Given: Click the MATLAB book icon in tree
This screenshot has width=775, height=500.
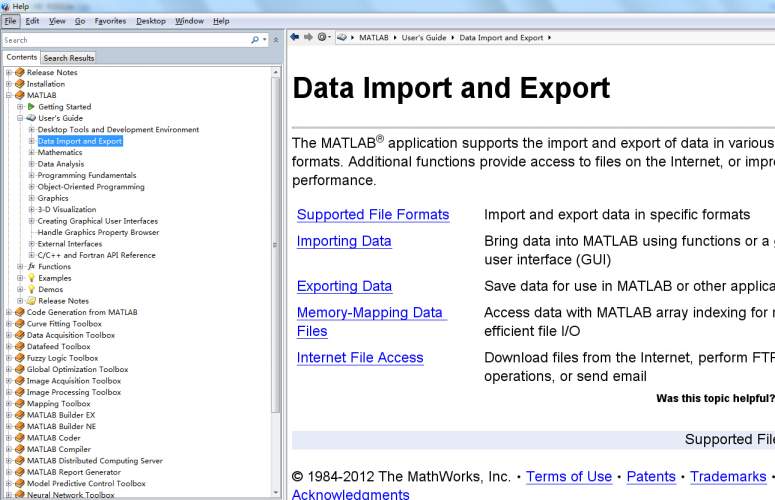Looking at the screenshot, I should (x=20, y=95).
